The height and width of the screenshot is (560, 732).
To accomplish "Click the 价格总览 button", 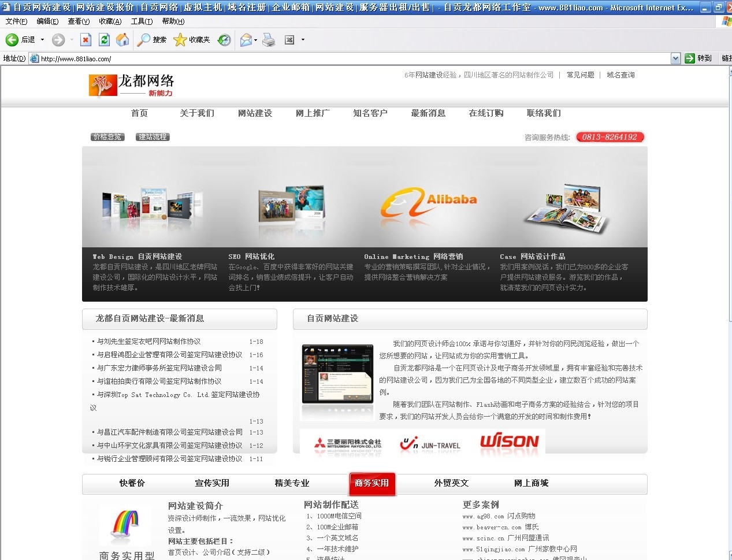I will [x=107, y=137].
